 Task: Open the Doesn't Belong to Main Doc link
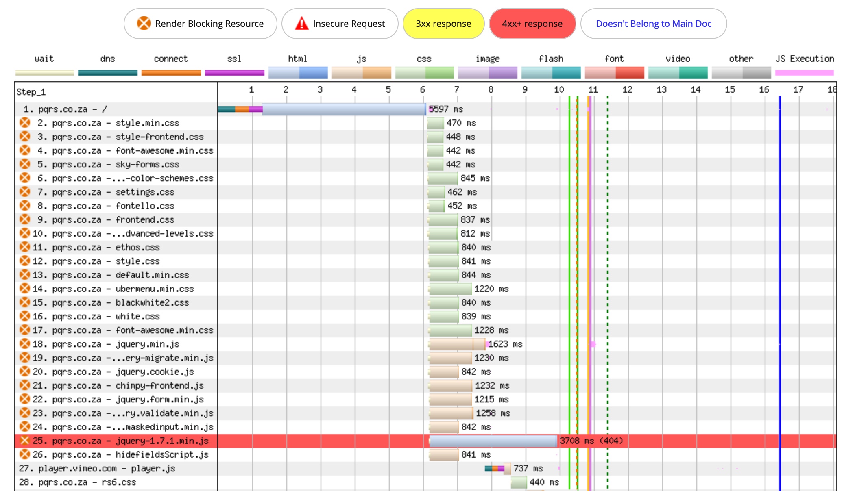653,24
